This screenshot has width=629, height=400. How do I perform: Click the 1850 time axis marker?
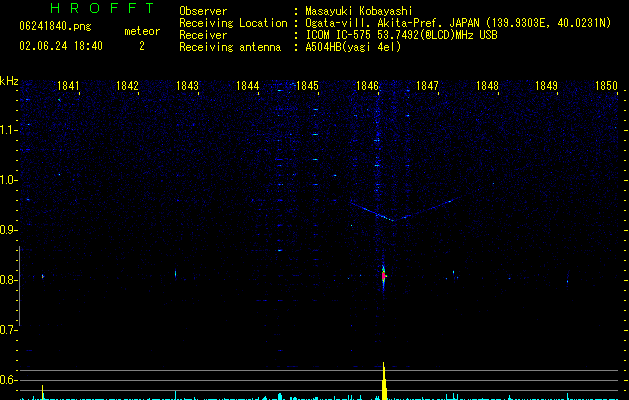pos(606,86)
